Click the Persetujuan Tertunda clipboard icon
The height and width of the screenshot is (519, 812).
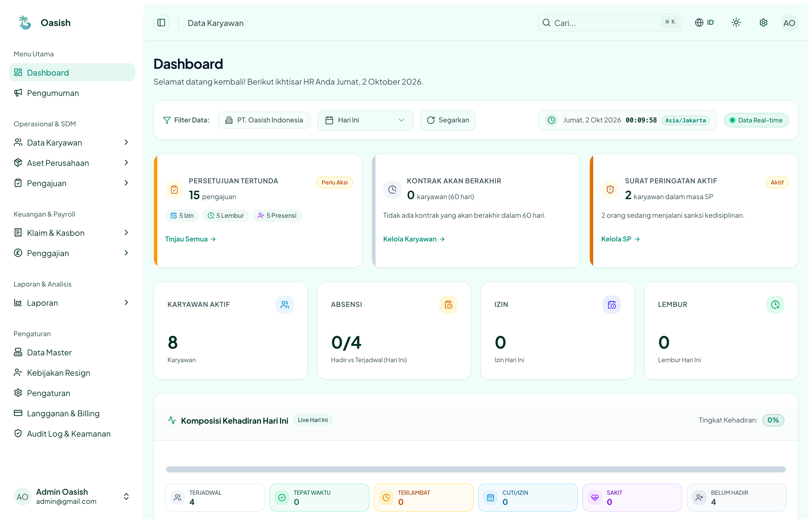(174, 190)
